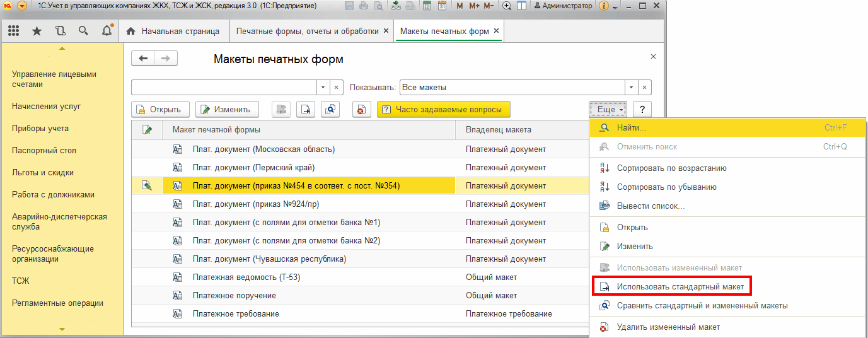Click the layout search input field

(x=223, y=88)
